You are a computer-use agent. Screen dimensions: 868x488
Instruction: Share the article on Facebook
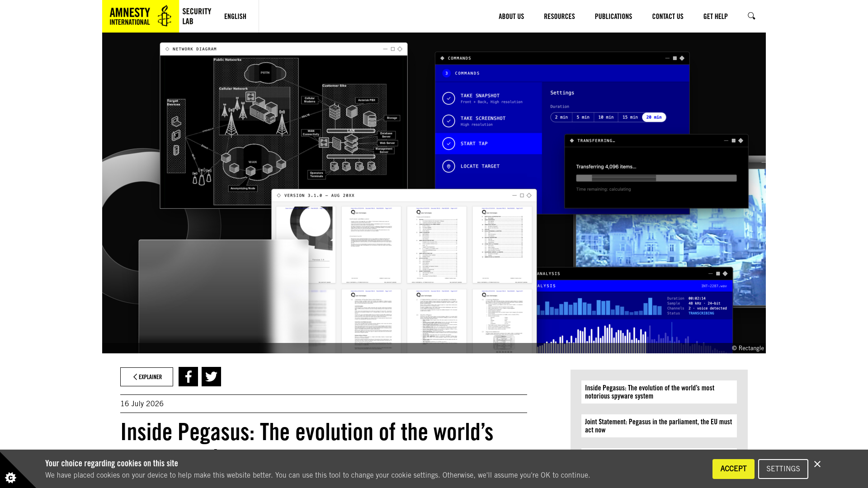[x=188, y=377]
